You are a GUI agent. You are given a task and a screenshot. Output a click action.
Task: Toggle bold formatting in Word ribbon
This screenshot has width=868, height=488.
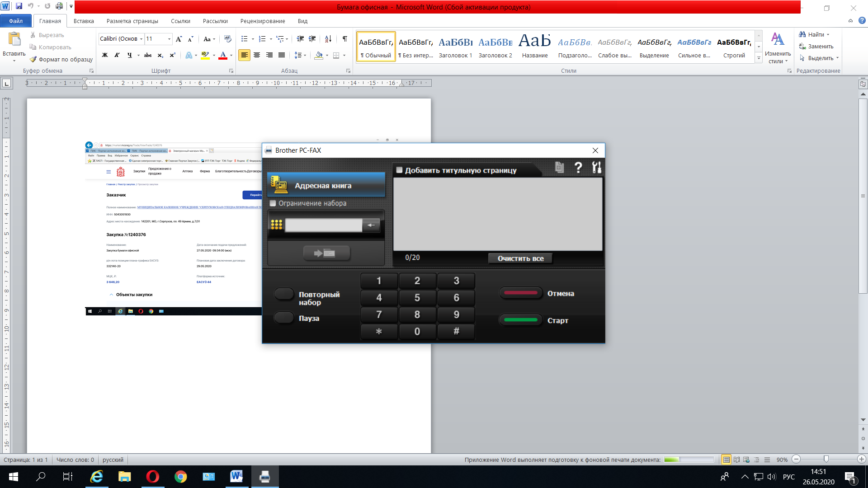(105, 55)
